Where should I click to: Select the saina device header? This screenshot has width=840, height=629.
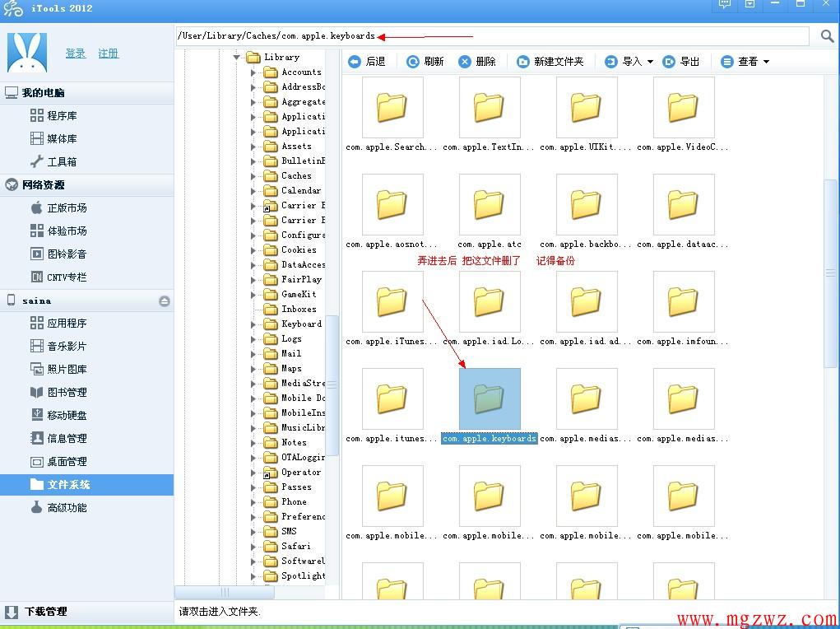click(86, 301)
